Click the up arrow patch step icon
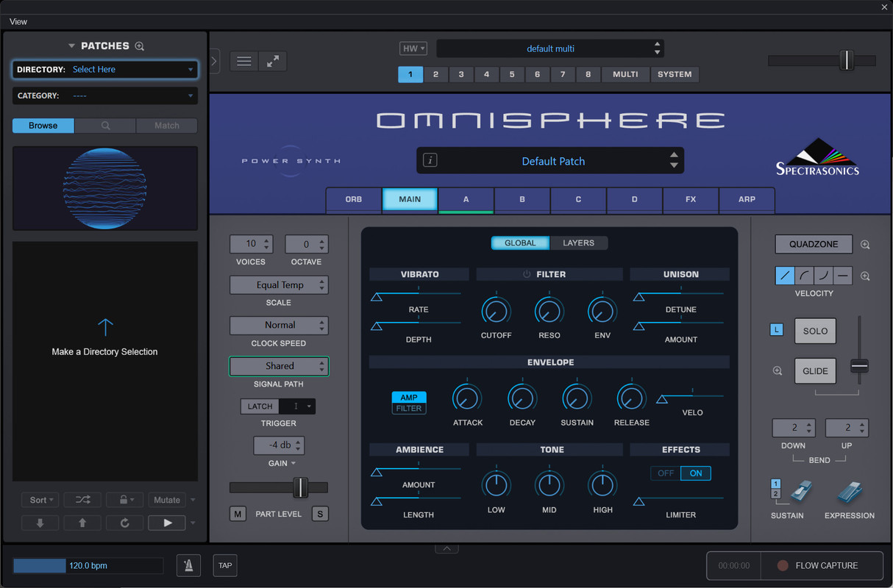This screenshot has width=893, height=588. tap(83, 523)
